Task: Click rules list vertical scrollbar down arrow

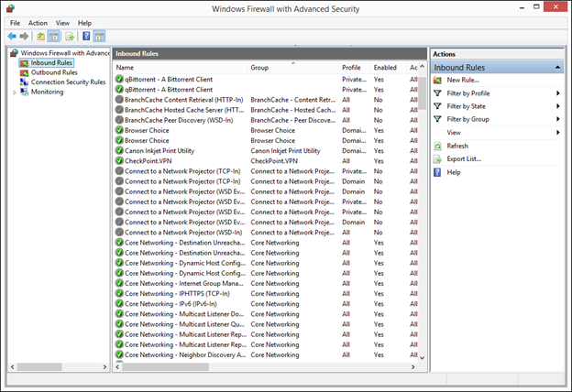Action: [x=422, y=358]
